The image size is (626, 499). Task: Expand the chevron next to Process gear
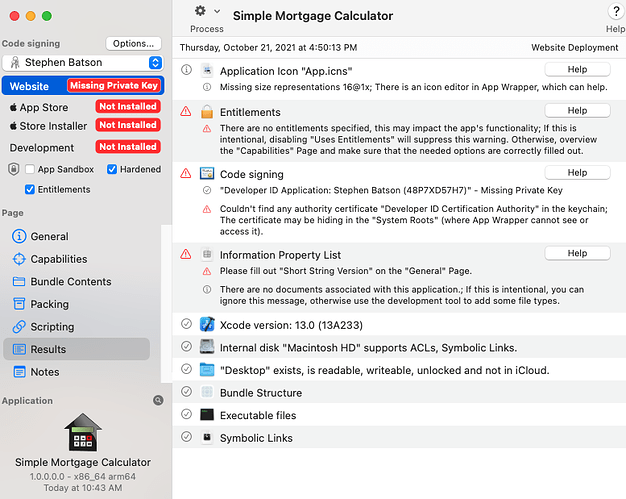pos(217,11)
